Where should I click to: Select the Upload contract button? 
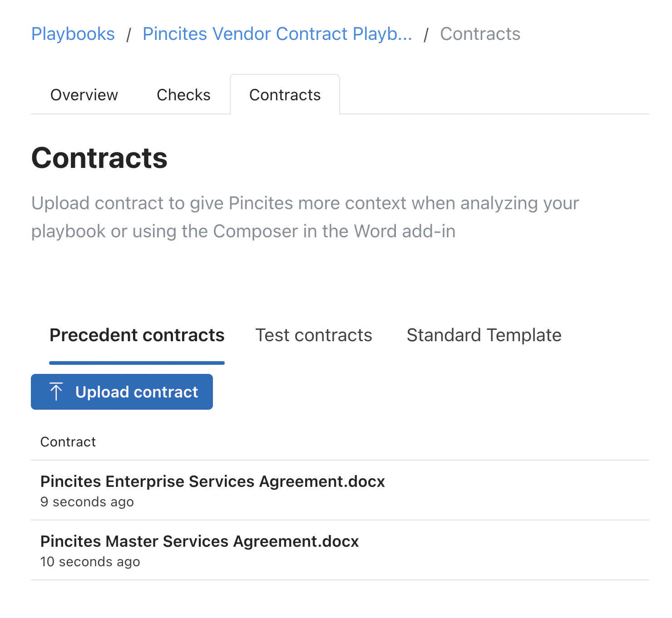point(122,392)
